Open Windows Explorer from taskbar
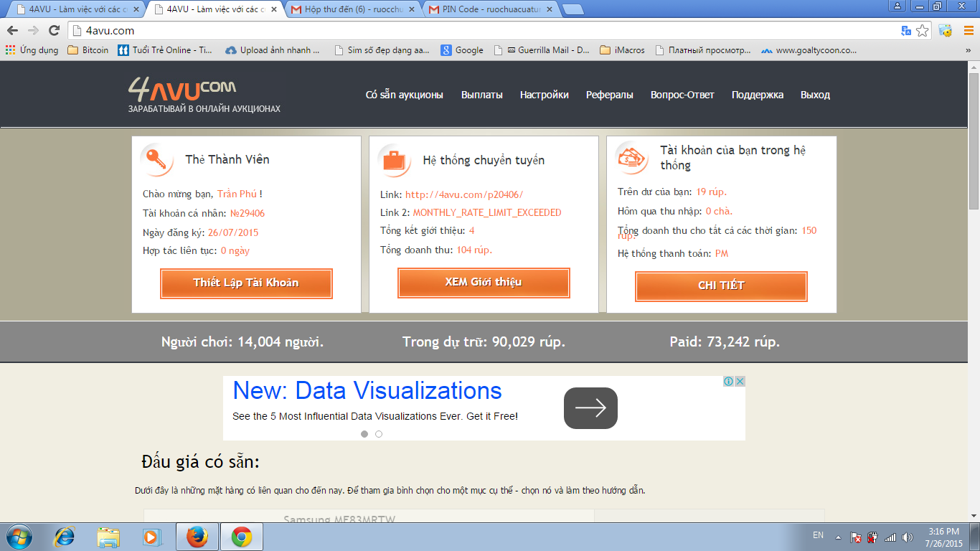 109,537
